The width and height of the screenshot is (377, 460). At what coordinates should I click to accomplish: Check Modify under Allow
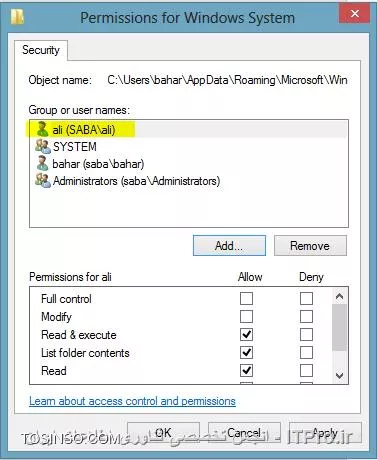click(246, 316)
